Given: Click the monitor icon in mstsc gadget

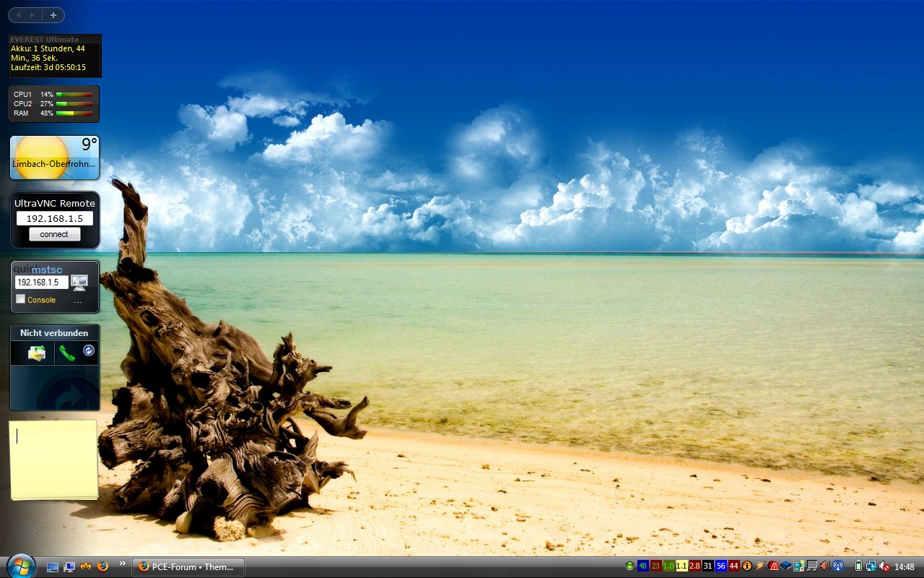Looking at the screenshot, I should point(79,282).
